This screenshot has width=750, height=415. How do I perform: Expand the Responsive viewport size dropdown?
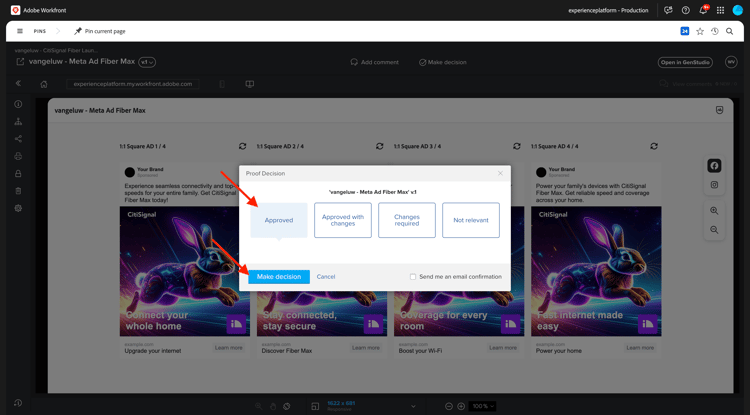point(413,406)
